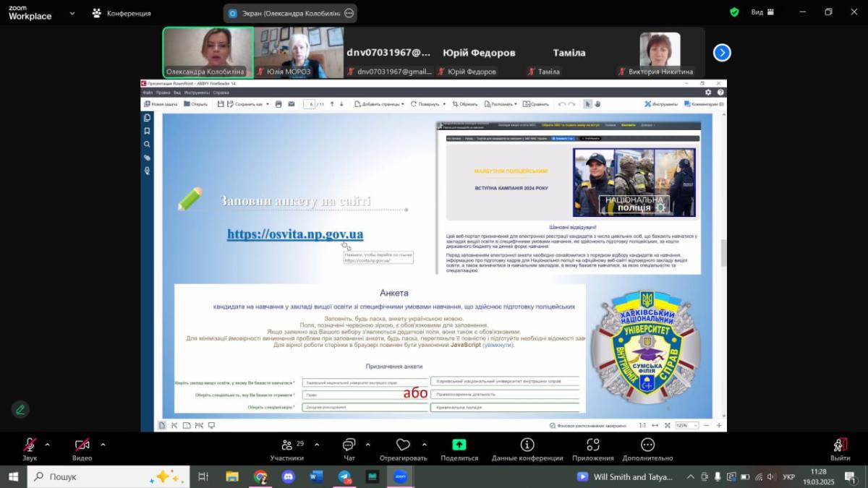Unmute the microphone (Звук)
This screenshot has height=488, width=868.
click(30, 445)
